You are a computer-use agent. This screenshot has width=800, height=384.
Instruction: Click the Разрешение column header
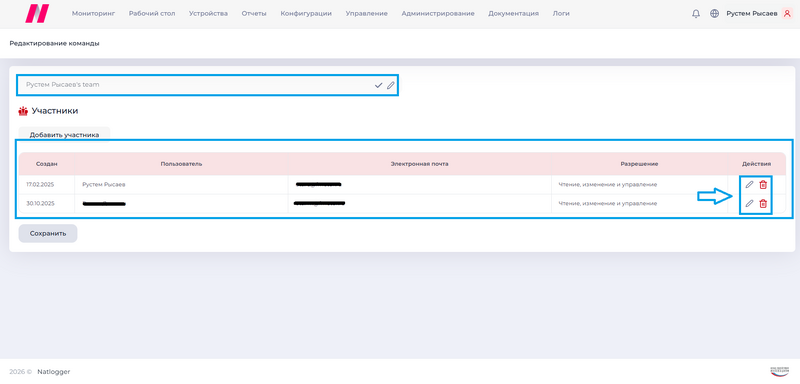[x=639, y=164]
